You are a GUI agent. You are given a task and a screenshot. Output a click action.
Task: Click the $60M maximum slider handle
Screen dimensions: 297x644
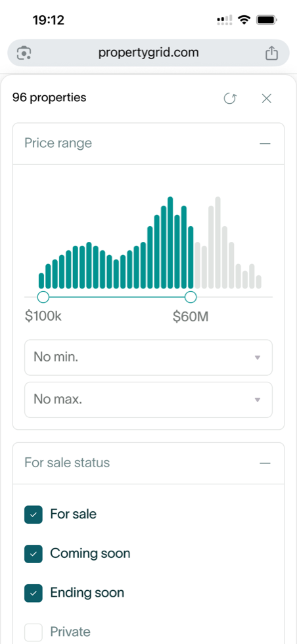point(191,296)
